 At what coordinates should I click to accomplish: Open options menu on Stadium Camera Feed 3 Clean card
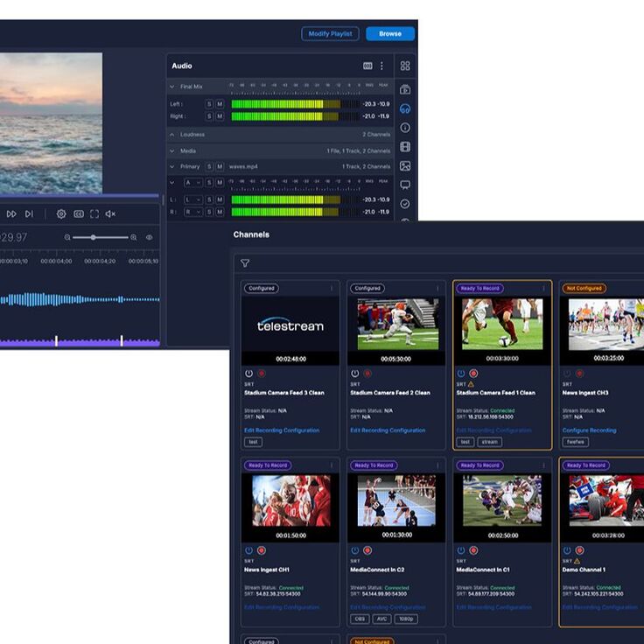(332, 289)
